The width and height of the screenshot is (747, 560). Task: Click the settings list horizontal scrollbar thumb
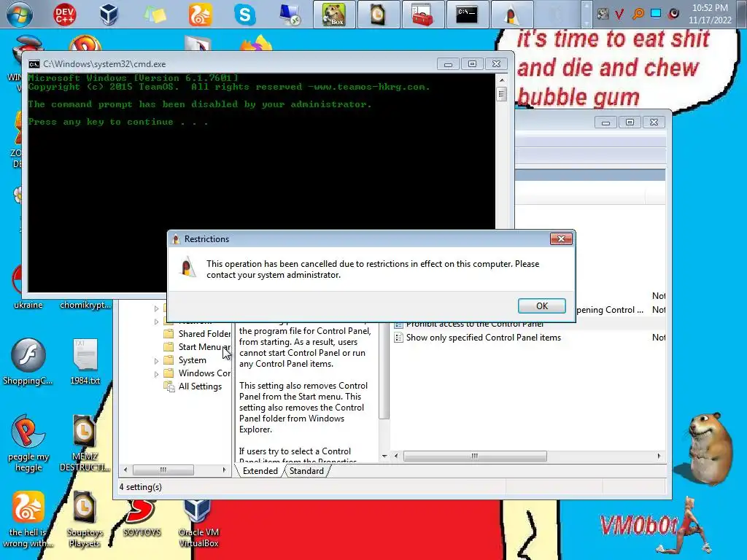pos(475,456)
